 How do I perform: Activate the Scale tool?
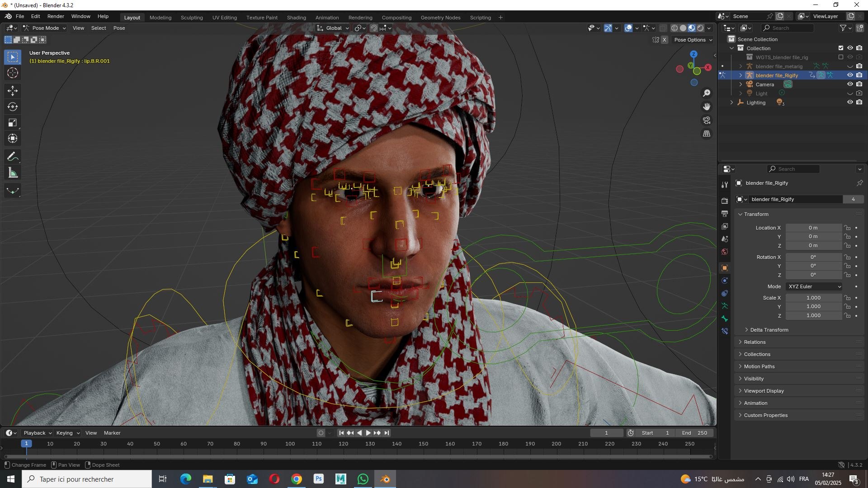(13, 123)
